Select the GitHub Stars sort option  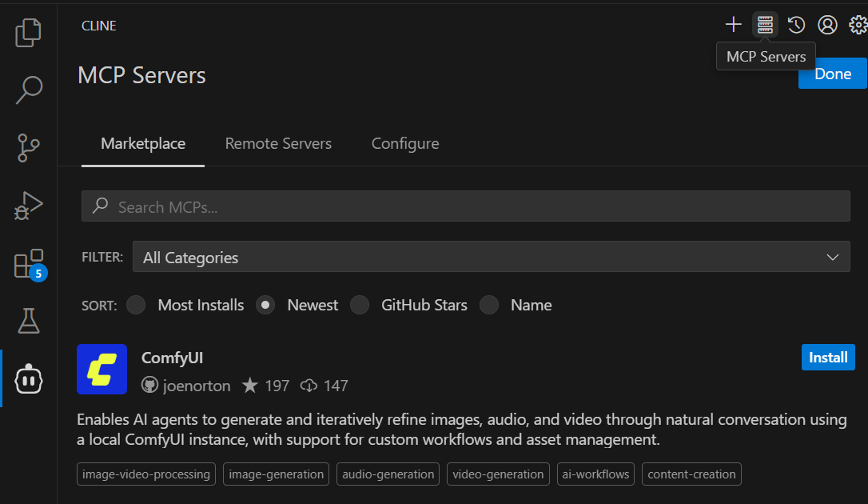(x=359, y=305)
